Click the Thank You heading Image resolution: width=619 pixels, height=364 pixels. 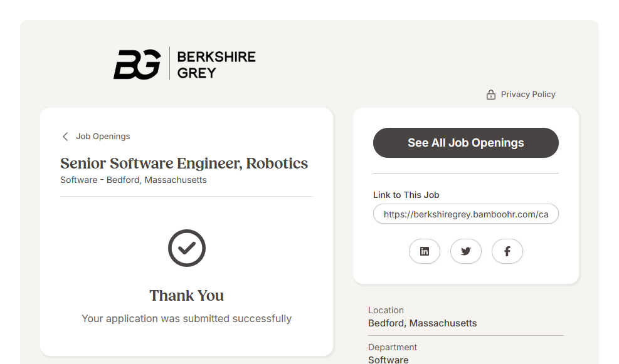point(187,296)
